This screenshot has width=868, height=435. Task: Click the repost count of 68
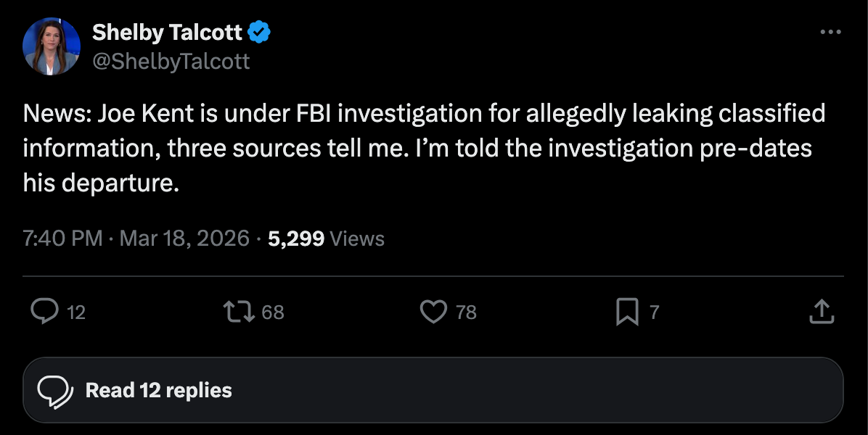click(x=273, y=312)
